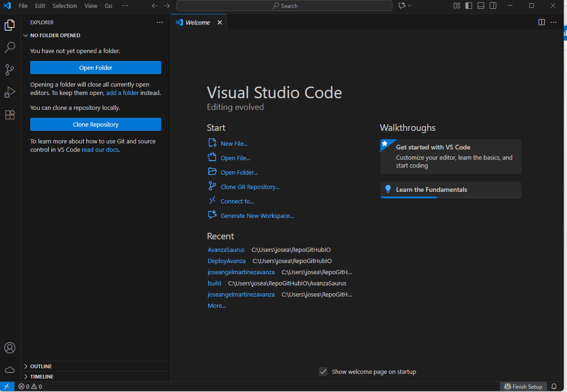Open the Search view in the activity bar
The image size is (567, 392).
pyautogui.click(x=10, y=47)
